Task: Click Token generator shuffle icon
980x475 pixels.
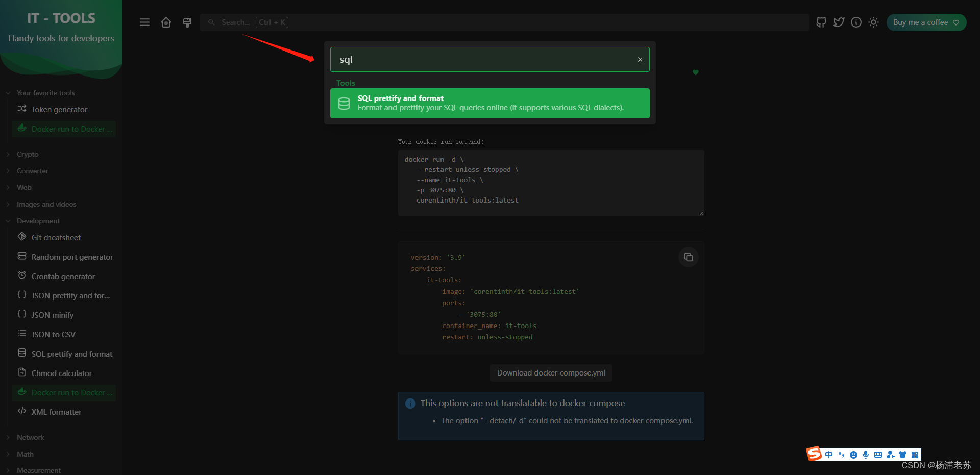Action: click(22, 109)
